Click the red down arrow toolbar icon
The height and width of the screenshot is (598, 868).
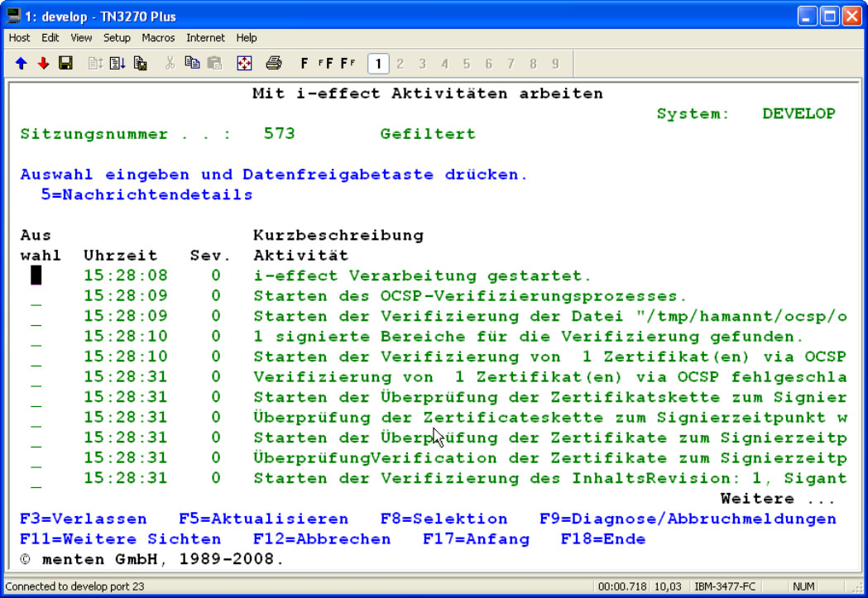[43, 64]
